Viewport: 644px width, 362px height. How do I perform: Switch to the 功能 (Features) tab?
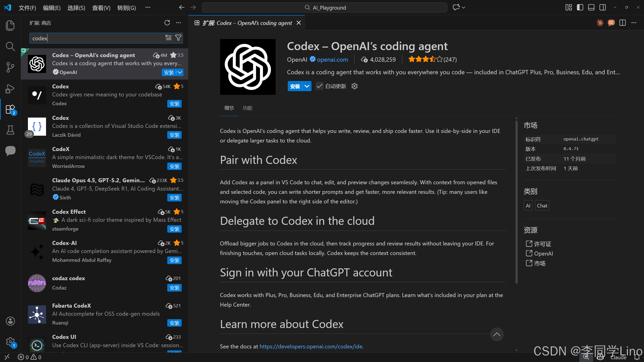247,108
